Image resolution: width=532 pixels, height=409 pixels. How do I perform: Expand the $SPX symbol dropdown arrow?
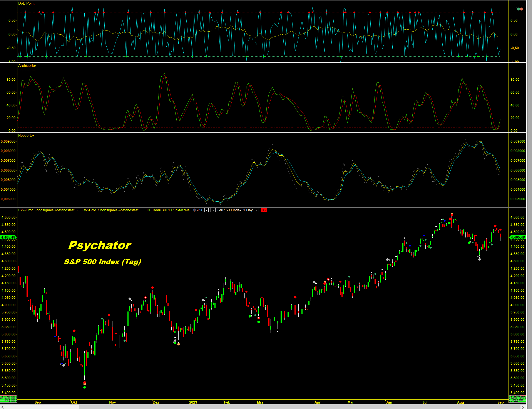tap(206, 210)
